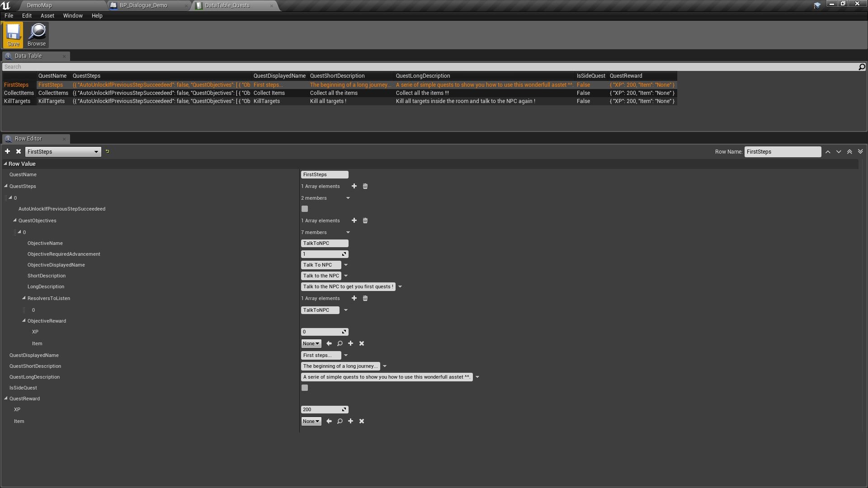
Task: Toggle the AutoUnlockIfPreviousStepSucceedeed checkbox
Action: [x=304, y=208]
